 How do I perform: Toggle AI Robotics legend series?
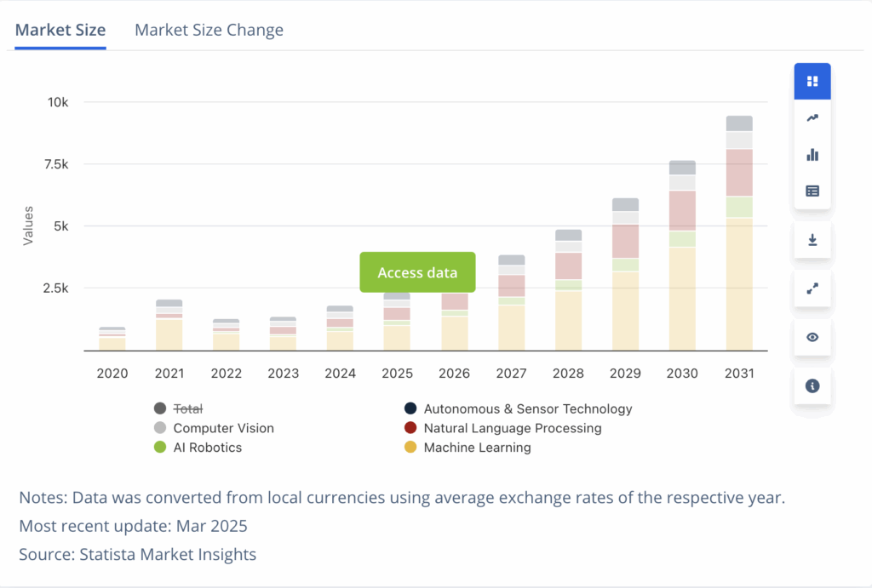click(x=207, y=448)
